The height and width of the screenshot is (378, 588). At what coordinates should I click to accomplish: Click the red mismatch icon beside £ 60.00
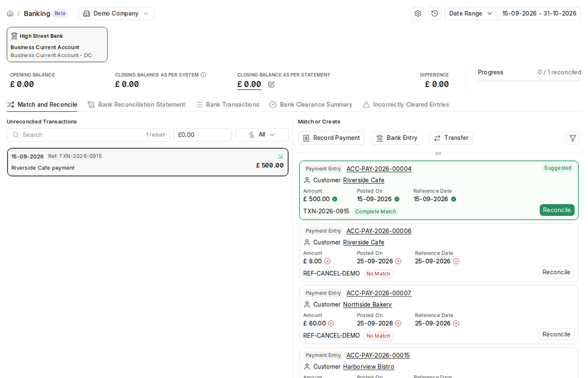tap(331, 323)
